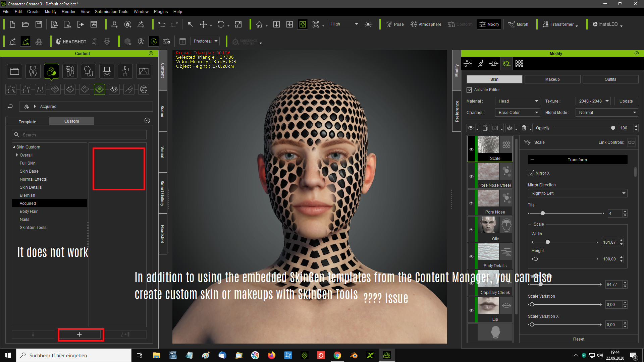Click the Update texture button

click(x=626, y=101)
